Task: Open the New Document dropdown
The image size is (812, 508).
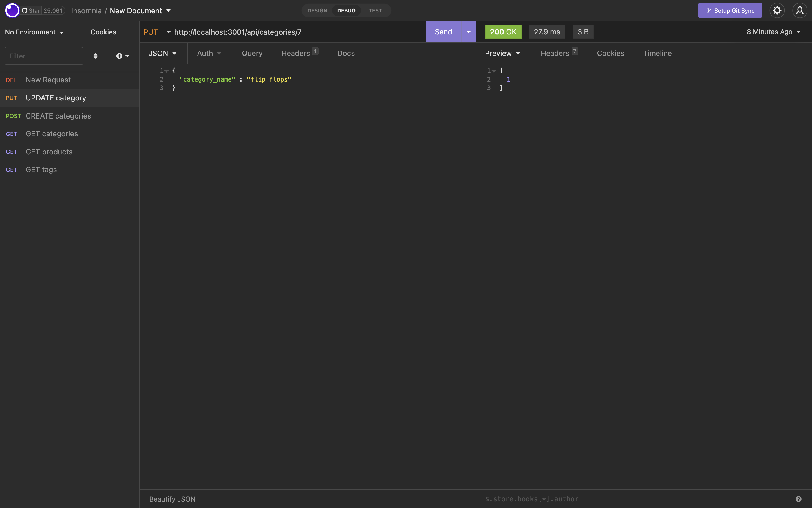Action: pos(140,11)
